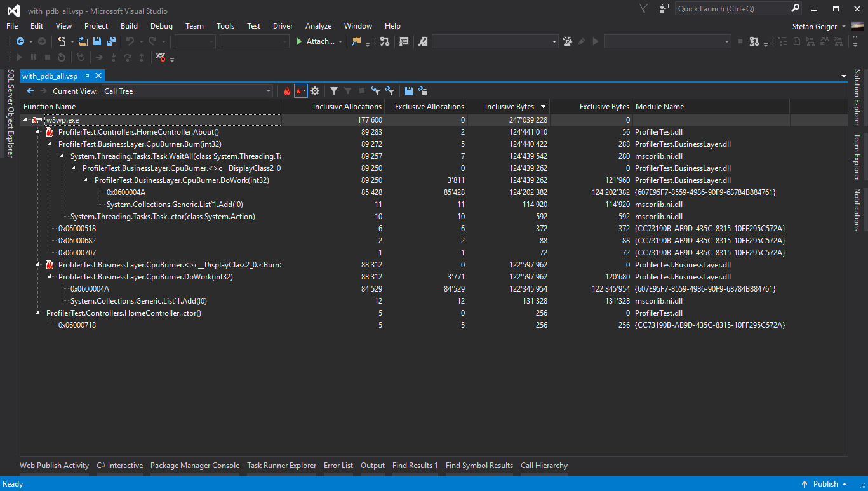Open the Debug menu

click(x=161, y=26)
